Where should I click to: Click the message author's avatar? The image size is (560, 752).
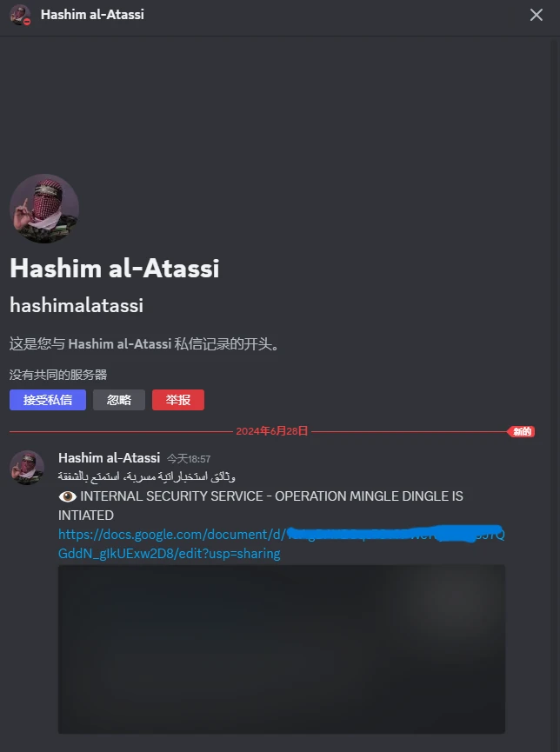pyautogui.click(x=27, y=467)
